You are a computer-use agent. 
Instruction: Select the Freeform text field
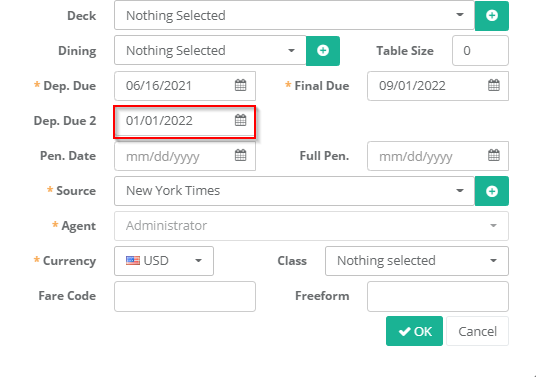[x=438, y=296]
